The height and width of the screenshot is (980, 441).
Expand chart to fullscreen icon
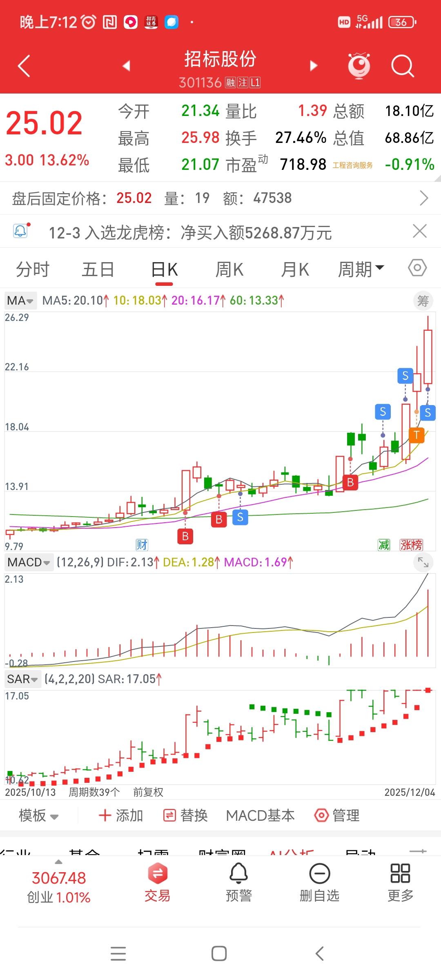click(423, 563)
